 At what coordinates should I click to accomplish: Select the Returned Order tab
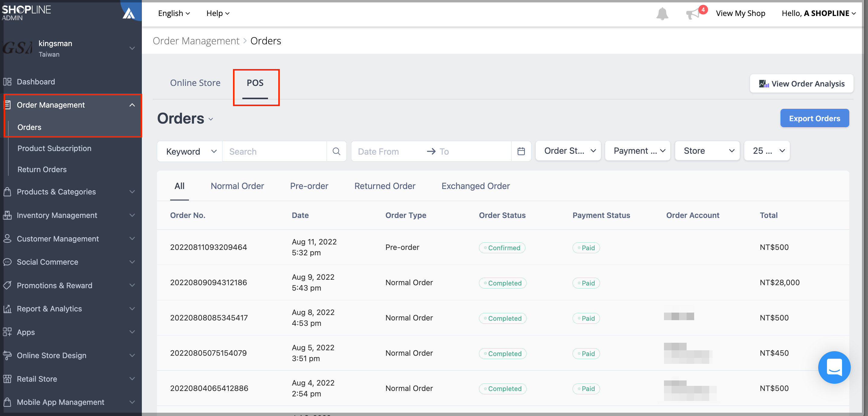[x=385, y=186]
